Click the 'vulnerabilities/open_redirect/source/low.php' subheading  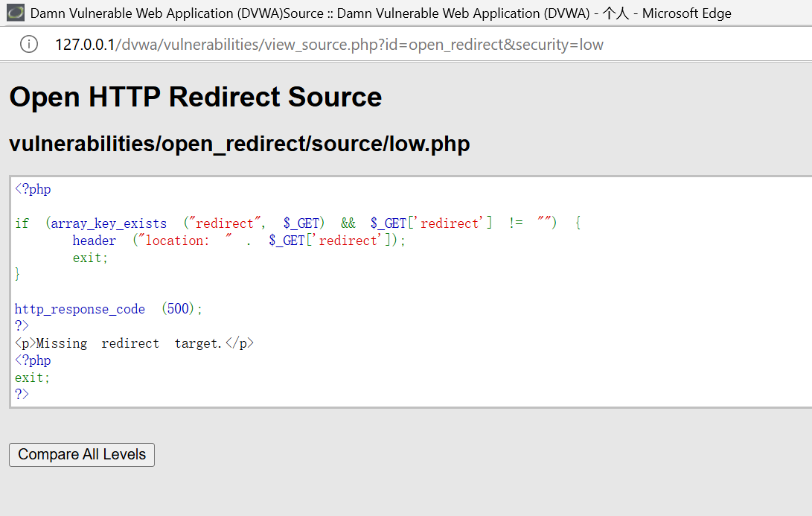(x=239, y=144)
